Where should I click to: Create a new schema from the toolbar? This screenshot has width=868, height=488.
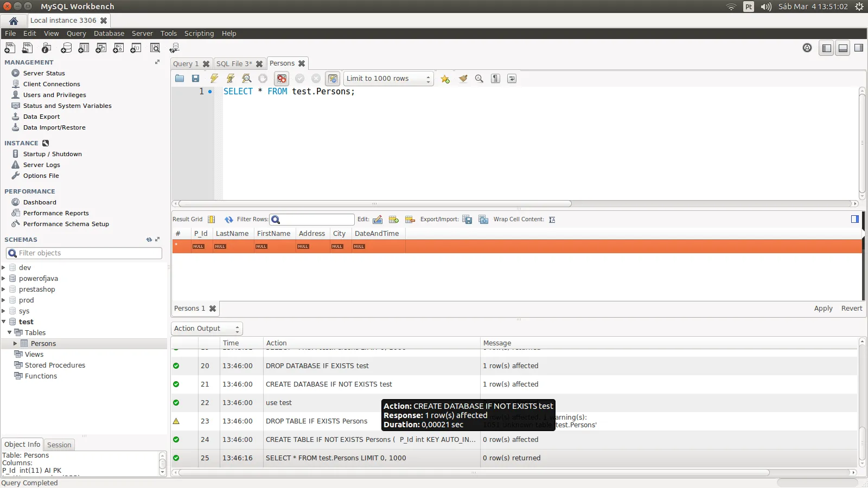(x=66, y=48)
